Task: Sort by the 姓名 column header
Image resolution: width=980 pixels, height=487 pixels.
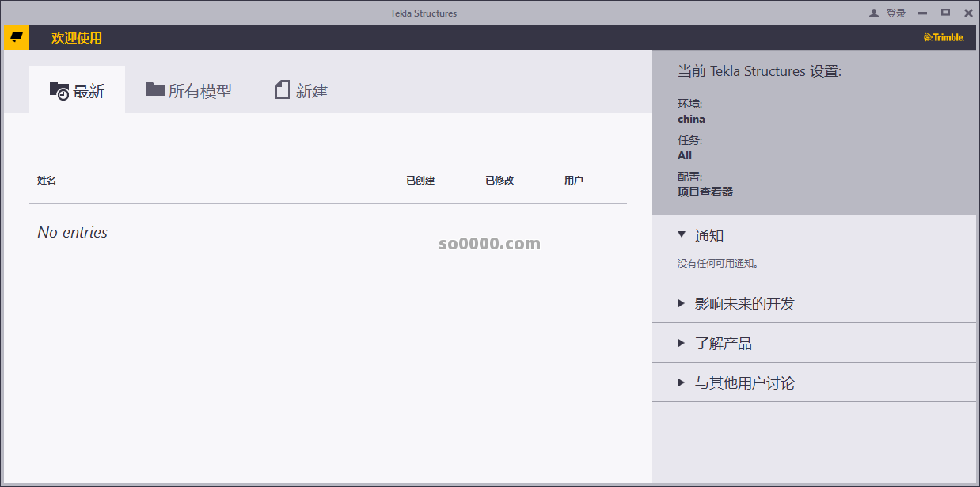Action: coord(47,181)
